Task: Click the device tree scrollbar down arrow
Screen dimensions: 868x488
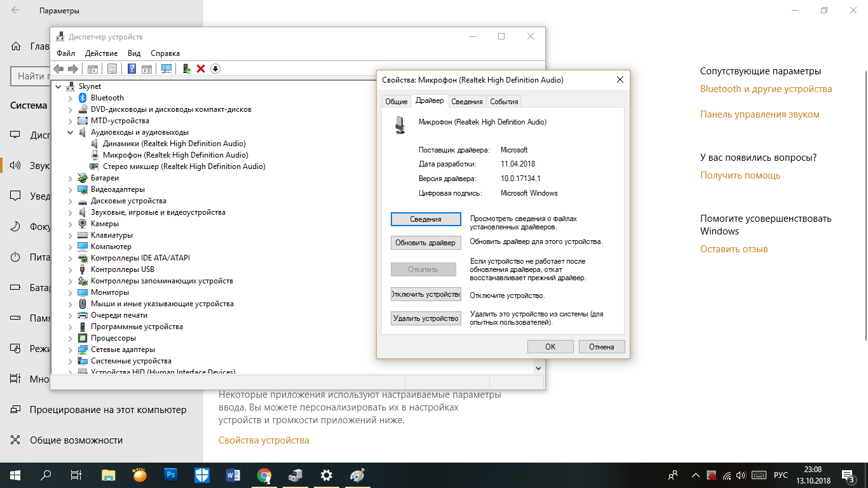Action: pyautogui.click(x=539, y=368)
